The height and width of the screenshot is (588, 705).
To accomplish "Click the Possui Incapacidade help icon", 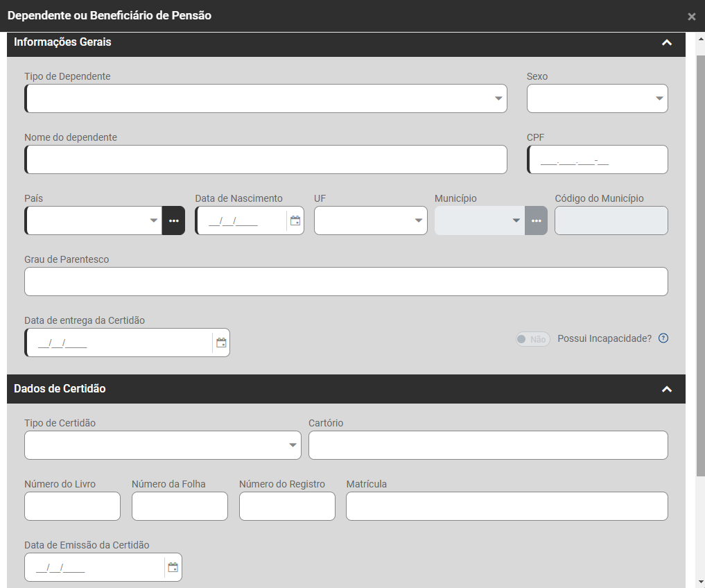I will pos(663,338).
